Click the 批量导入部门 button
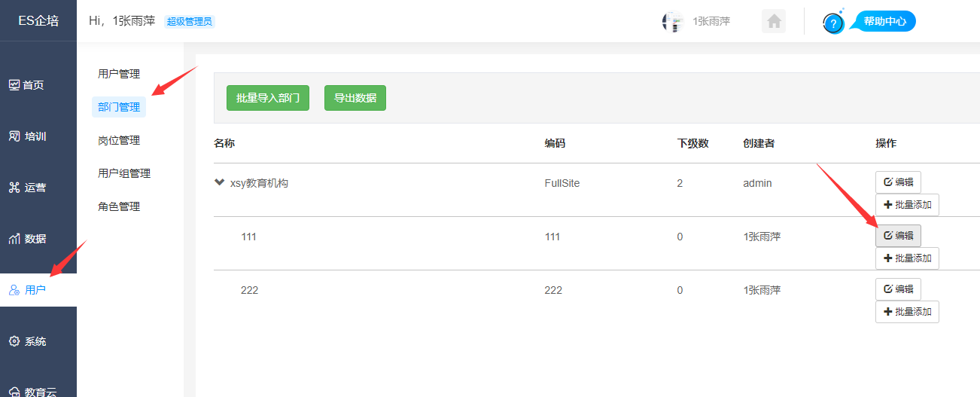980x397 pixels. tap(268, 98)
